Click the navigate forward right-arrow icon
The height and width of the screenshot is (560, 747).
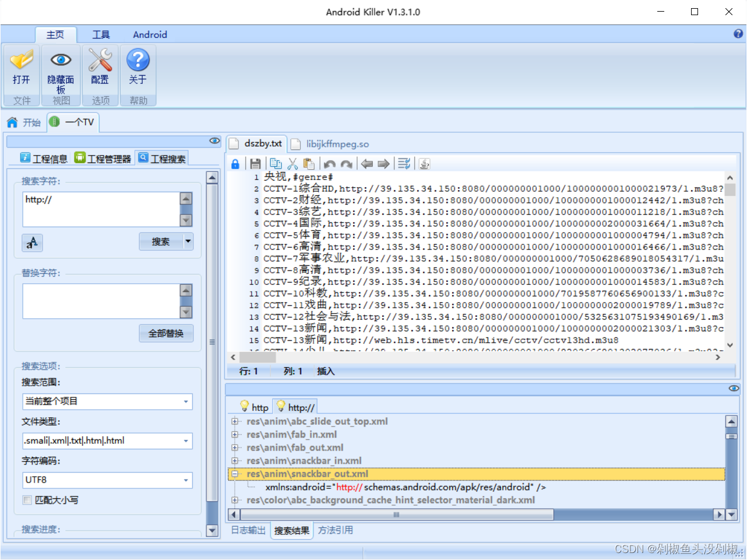point(383,164)
